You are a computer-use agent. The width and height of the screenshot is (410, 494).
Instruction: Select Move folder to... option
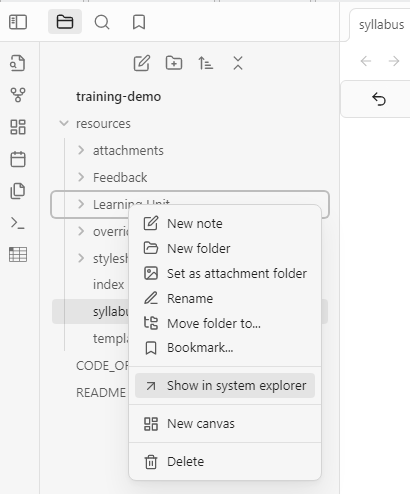(x=225, y=323)
